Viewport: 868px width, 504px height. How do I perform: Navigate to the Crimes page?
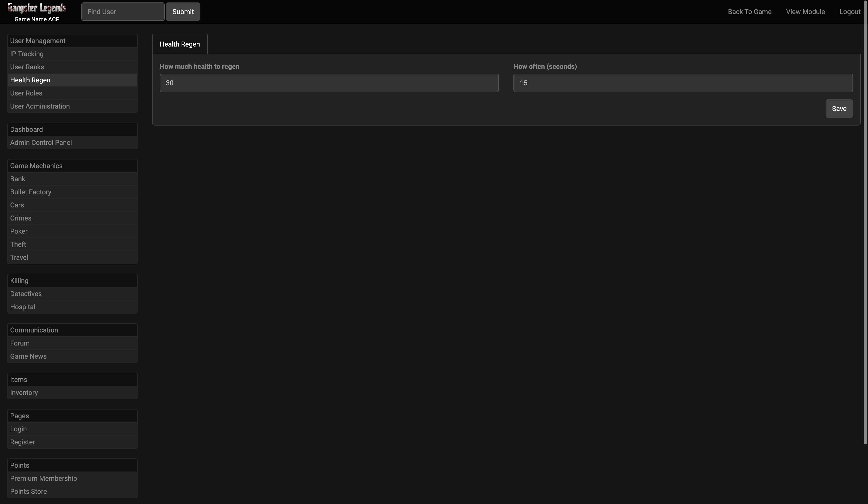click(x=21, y=218)
